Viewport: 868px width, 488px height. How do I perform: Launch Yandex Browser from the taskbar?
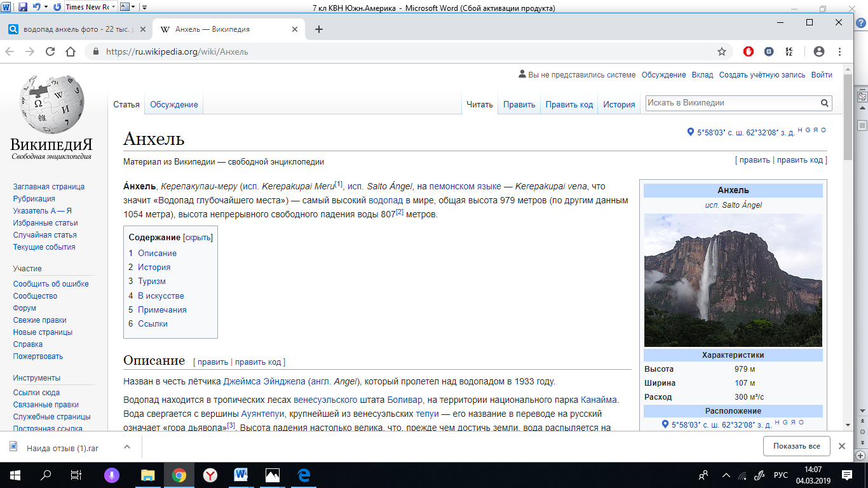pos(210,475)
